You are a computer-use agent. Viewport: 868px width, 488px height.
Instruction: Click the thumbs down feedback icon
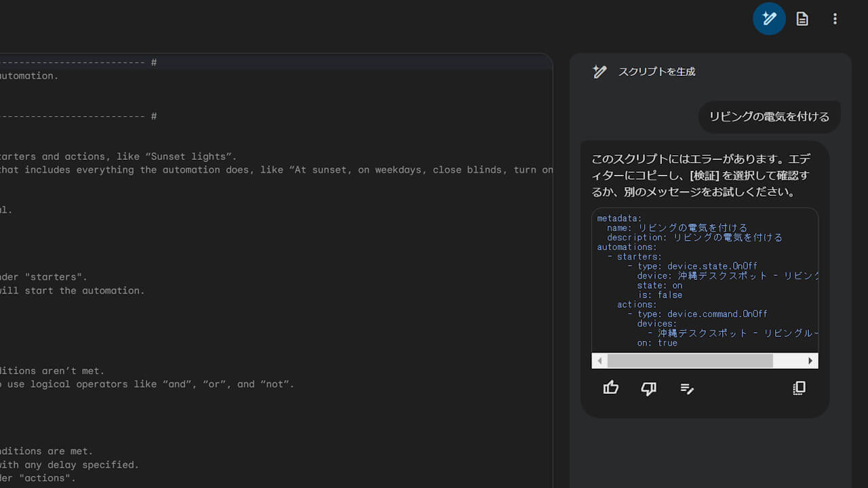pos(649,388)
